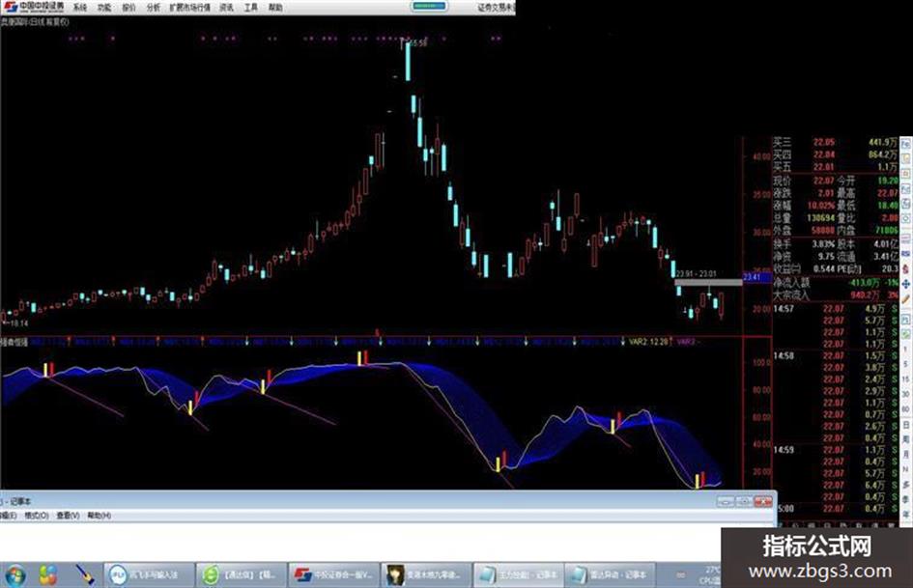Click the VAR2: 12.28 indicator label

(648, 342)
